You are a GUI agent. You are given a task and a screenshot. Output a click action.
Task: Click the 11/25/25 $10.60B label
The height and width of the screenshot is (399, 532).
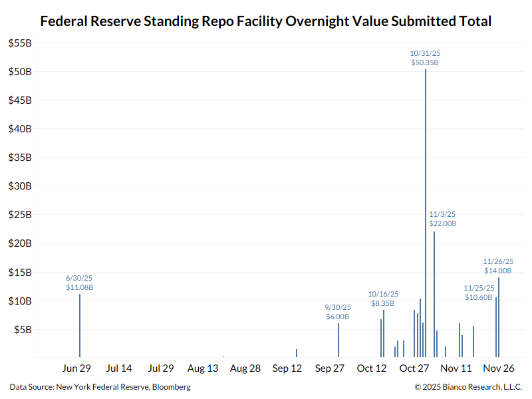[479, 293]
